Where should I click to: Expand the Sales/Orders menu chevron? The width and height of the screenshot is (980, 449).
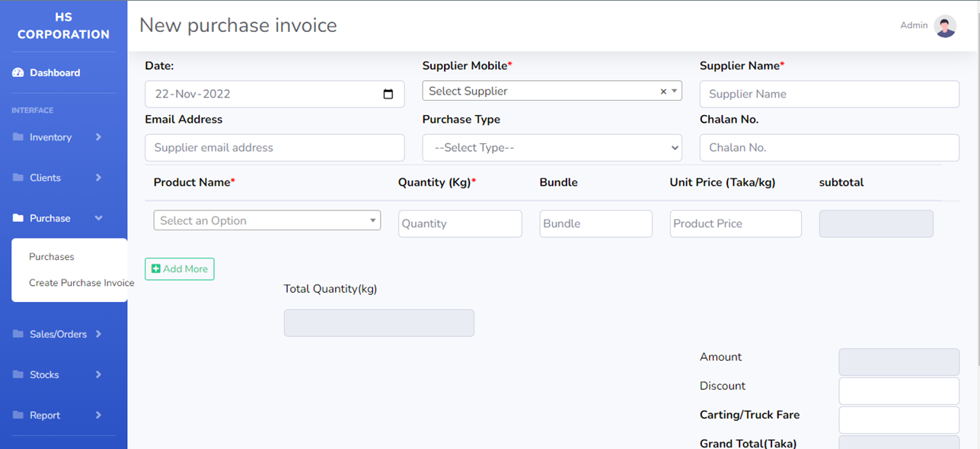pos(98,334)
